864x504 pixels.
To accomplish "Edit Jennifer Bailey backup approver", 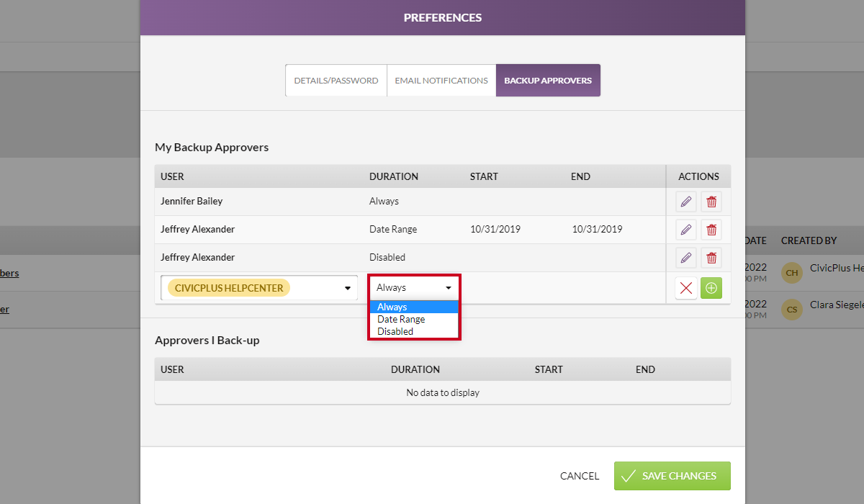I will [x=686, y=202].
